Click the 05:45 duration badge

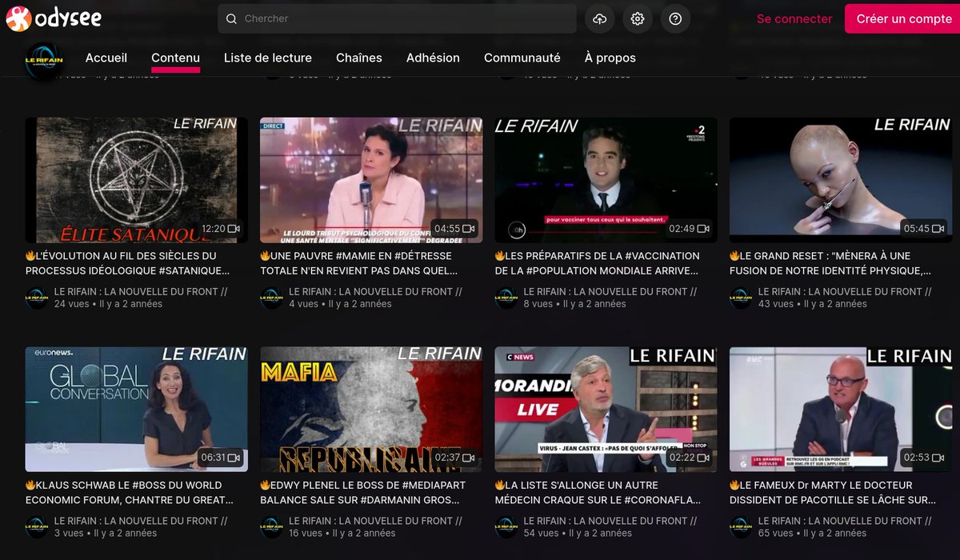tap(924, 229)
